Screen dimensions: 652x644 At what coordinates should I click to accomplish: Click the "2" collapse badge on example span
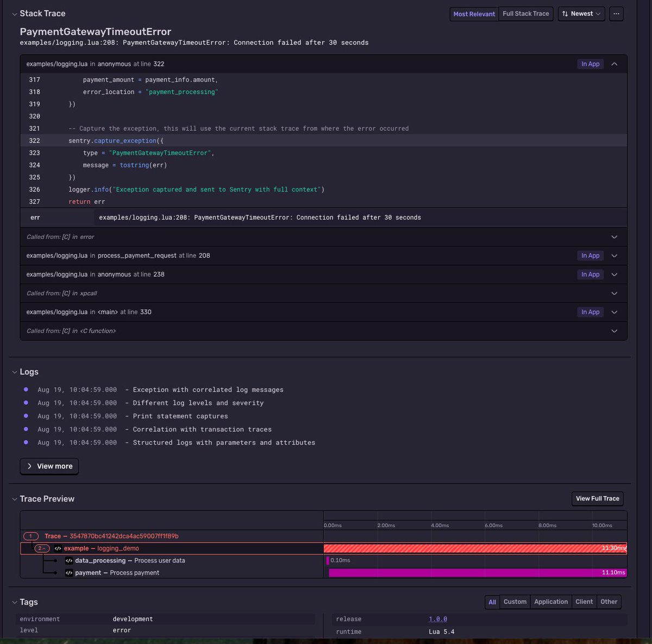click(41, 548)
